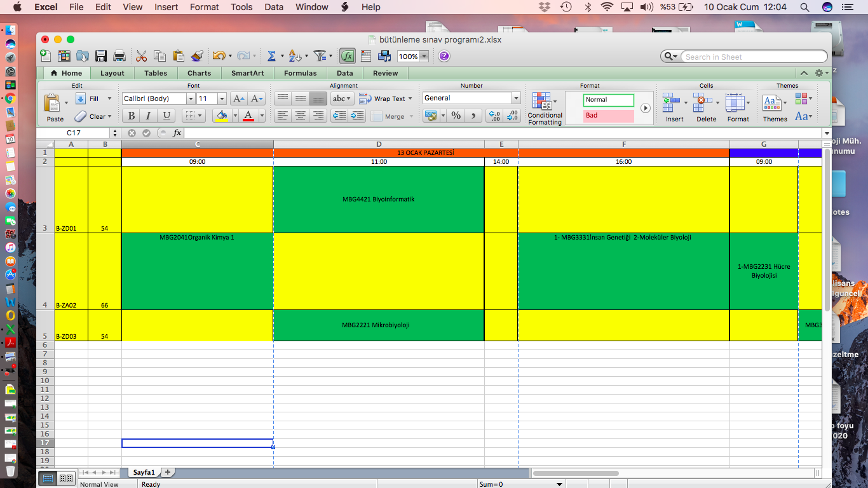The width and height of the screenshot is (868, 488).
Task: Click the Save floppy disk icon
Action: click(x=101, y=56)
